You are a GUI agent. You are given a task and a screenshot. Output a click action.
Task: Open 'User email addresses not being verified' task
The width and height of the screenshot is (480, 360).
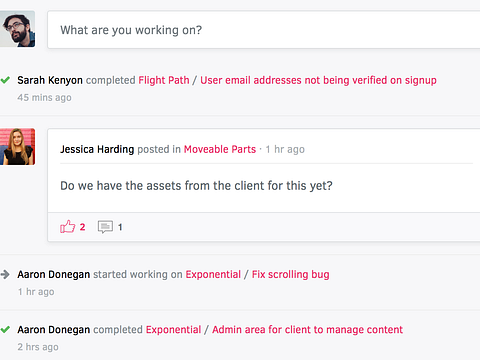(318, 80)
